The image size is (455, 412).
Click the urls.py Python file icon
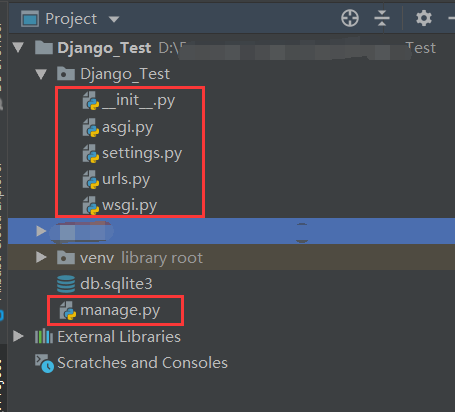(91, 179)
